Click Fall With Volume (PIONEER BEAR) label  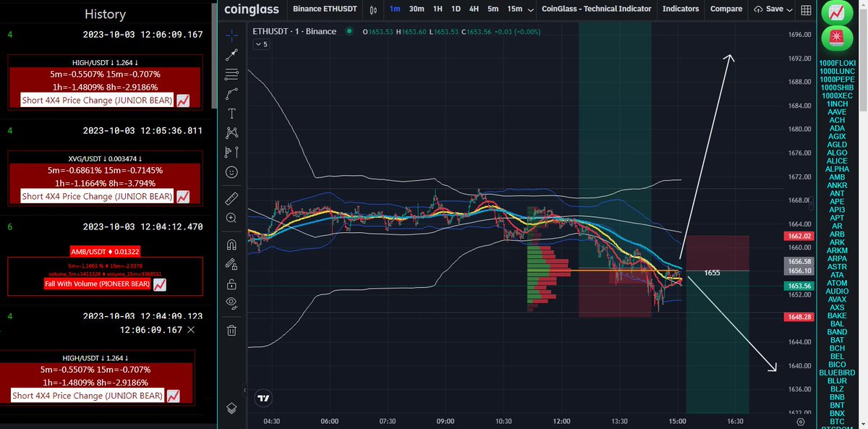click(x=97, y=284)
